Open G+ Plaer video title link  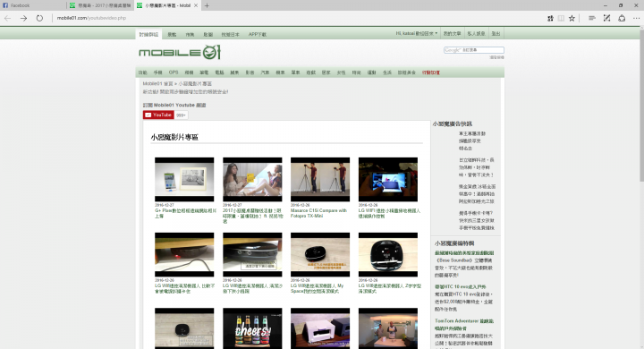pyautogui.click(x=185, y=213)
